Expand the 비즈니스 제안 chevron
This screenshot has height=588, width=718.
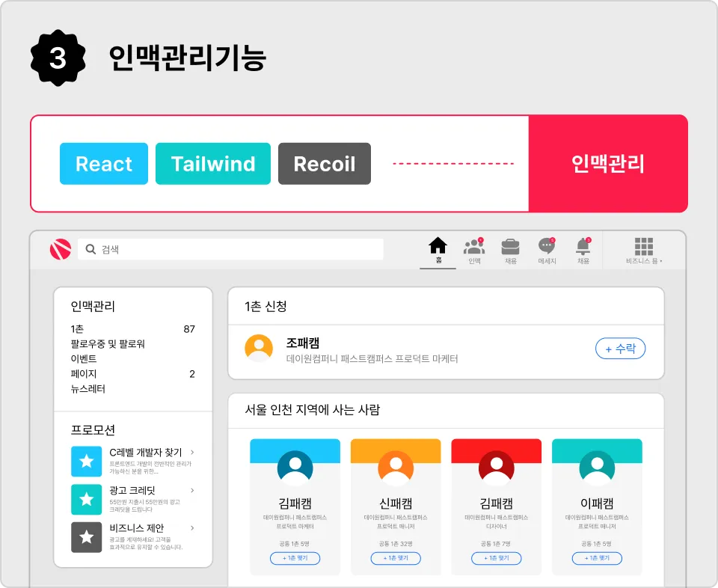click(x=192, y=527)
